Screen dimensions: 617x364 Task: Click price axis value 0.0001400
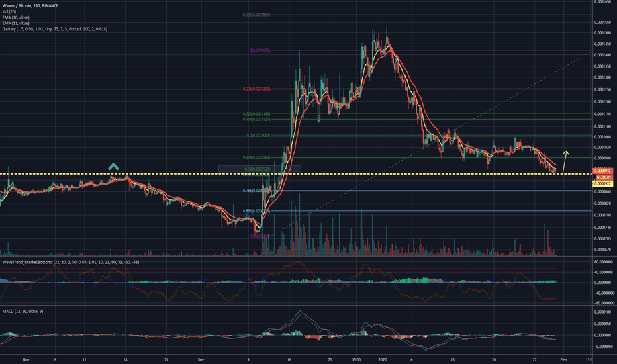(602, 55)
